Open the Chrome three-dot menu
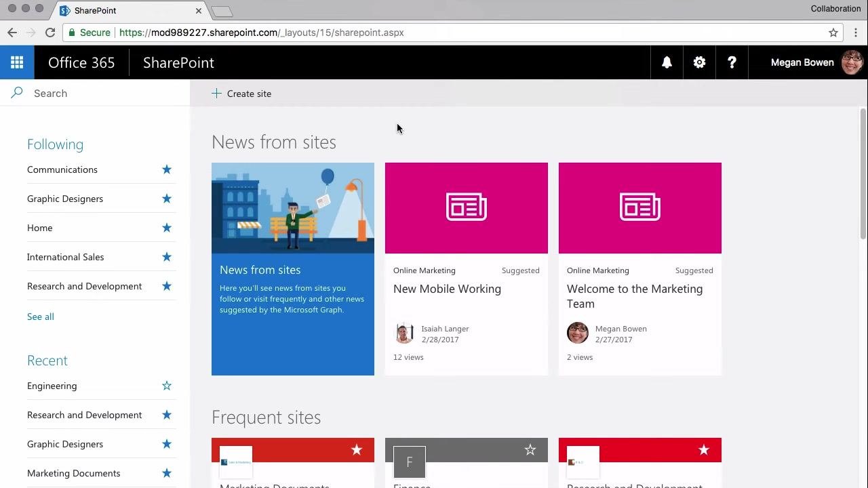The height and width of the screenshot is (488, 868). tap(856, 33)
